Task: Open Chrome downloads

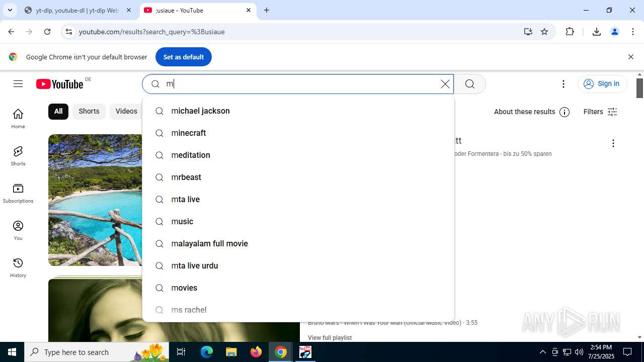Action: point(597,32)
